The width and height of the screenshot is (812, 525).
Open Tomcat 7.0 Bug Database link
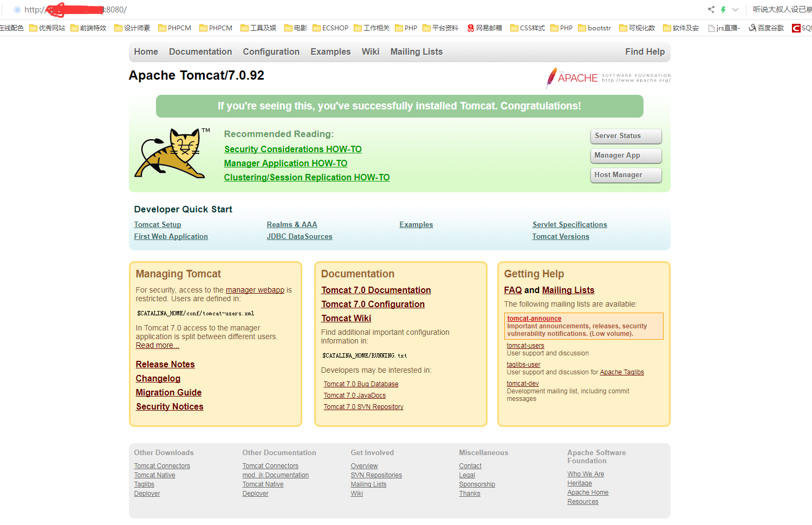coord(361,384)
